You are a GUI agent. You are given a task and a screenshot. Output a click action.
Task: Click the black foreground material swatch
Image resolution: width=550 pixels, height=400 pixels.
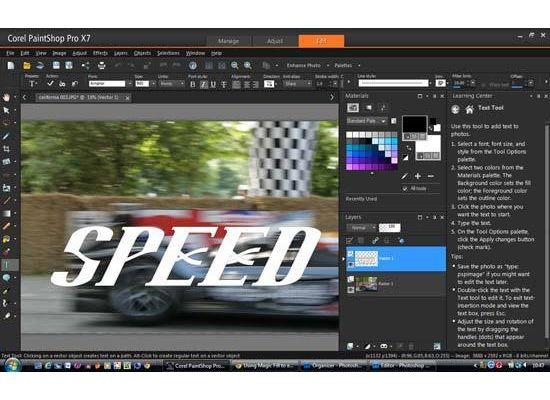click(414, 124)
